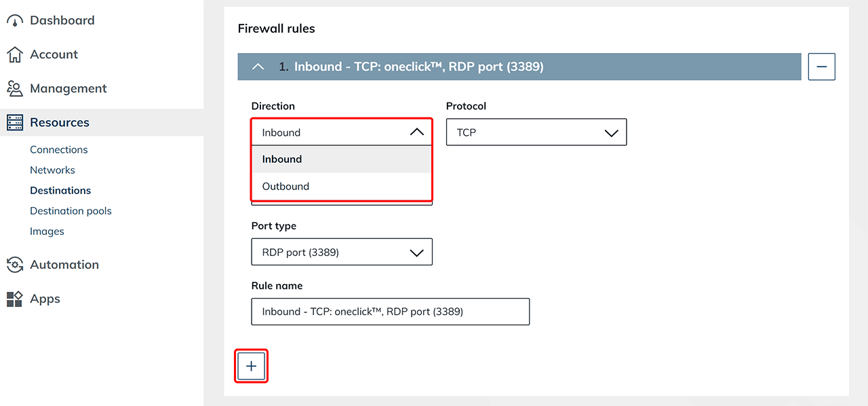Click the Dashboard gauge icon
The height and width of the screenshot is (406, 868).
pyautogui.click(x=14, y=21)
